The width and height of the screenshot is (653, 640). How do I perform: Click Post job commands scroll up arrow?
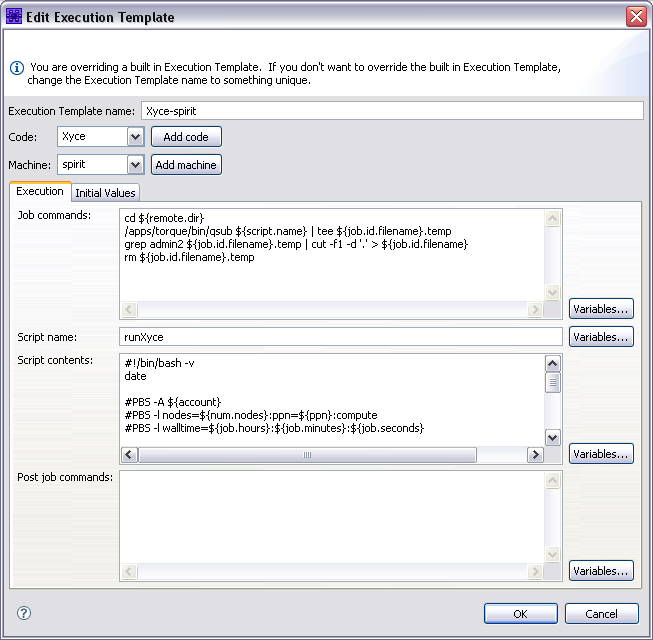coord(553,481)
